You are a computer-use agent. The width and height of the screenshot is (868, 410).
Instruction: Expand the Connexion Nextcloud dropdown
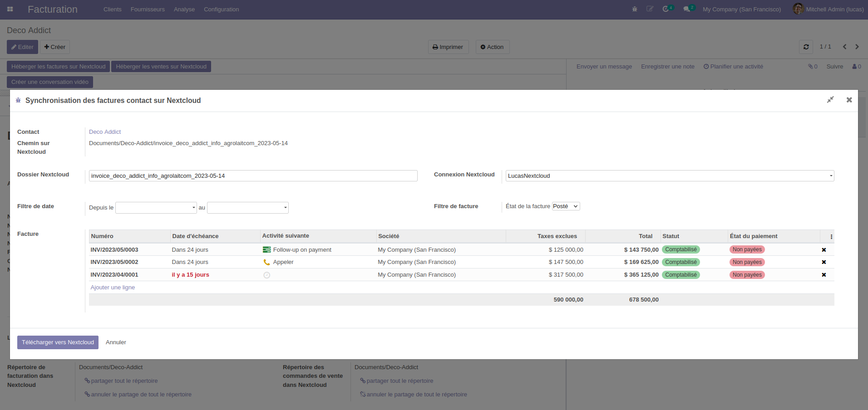click(x=670, y=176)
